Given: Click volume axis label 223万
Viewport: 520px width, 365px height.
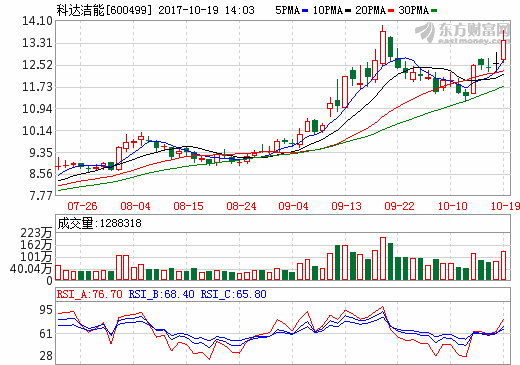Looking at the screenshot, I should click(x=36, y=233).
